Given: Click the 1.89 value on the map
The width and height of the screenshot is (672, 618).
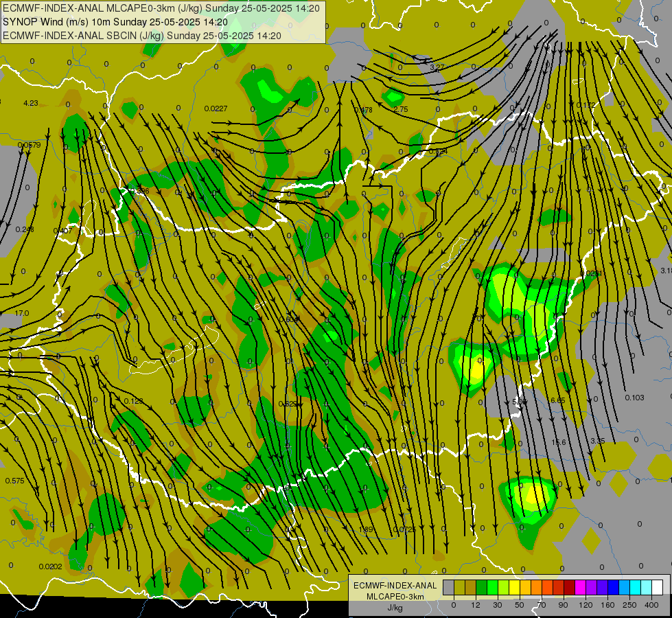Looking at the screenshot, I should pos(366,529).
